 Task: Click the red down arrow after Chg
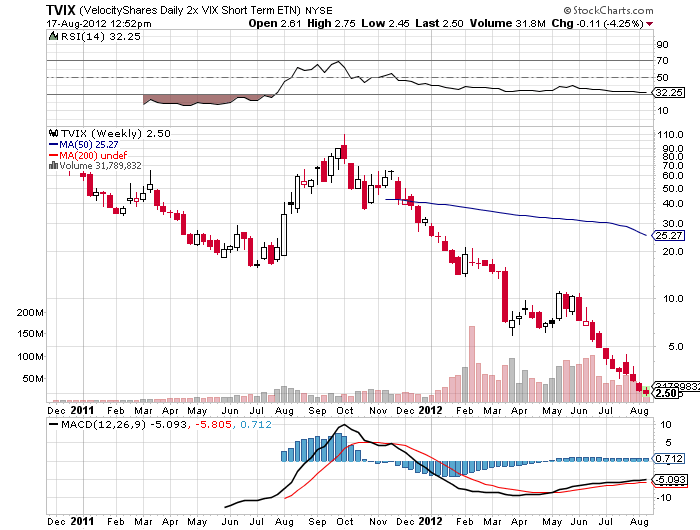click(650, 24)
